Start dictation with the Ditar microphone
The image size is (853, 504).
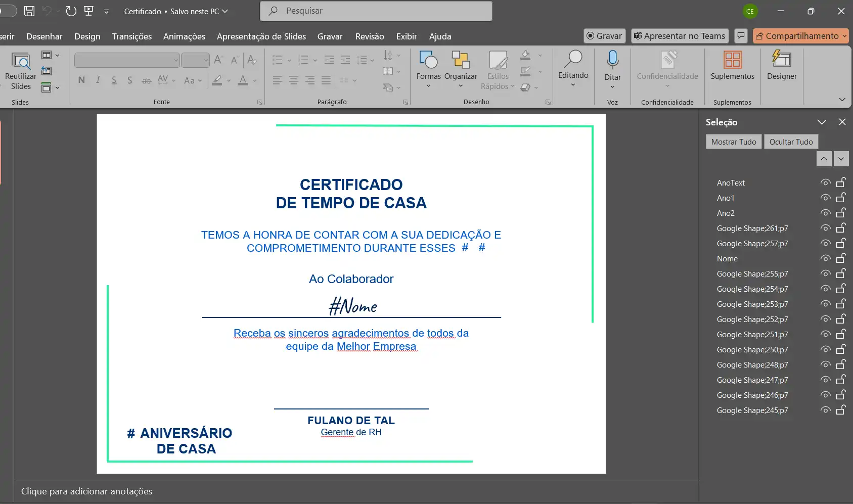[x=612, y=60]
